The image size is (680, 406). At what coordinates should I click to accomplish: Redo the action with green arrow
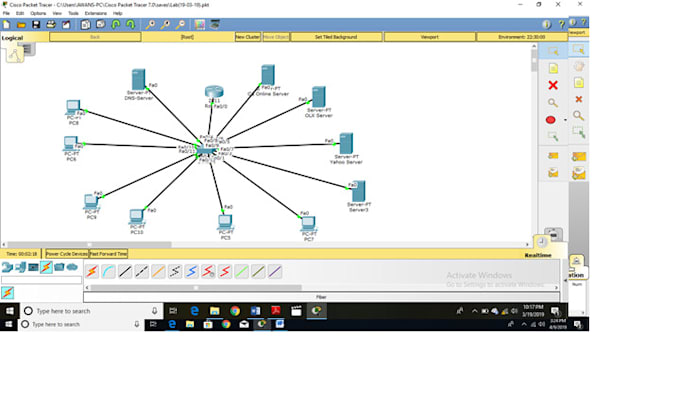[131, 25]
